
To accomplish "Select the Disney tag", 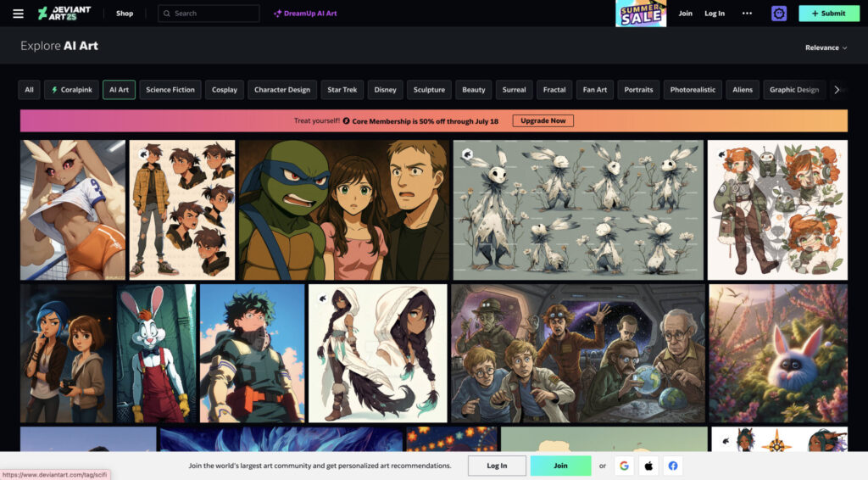I will click(x=386, y=90).
